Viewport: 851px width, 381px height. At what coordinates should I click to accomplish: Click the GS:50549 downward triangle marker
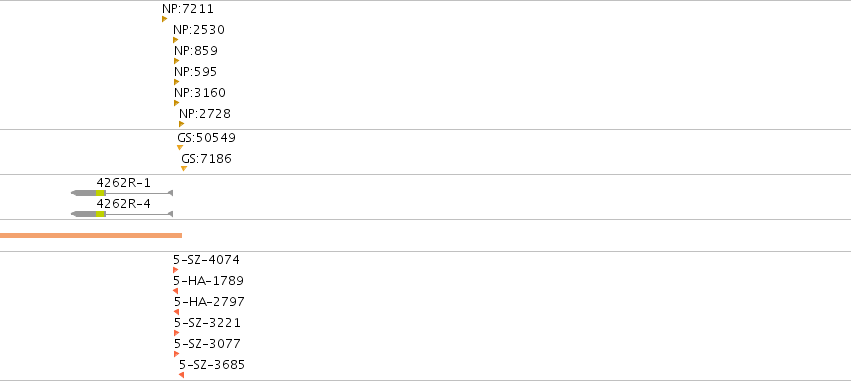click(180, 148)
